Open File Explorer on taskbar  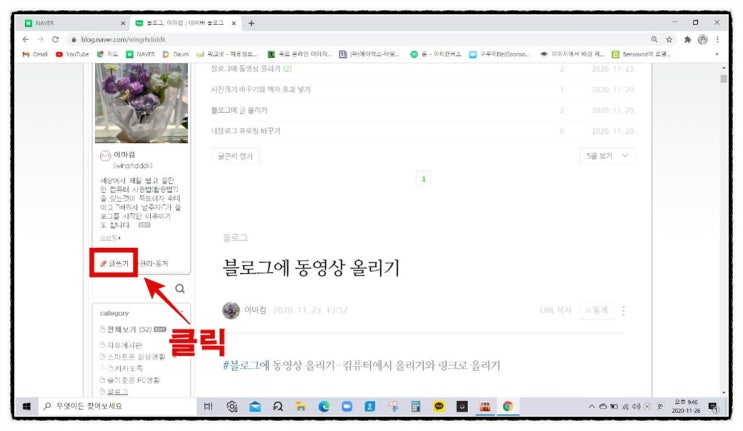301,406
